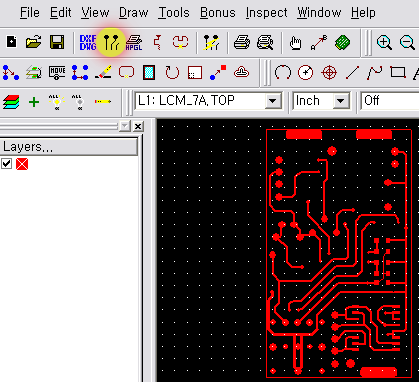Screen dimensions: 419x382
Task: Select the rotate arrow tool
Action: (x=172, y=72)
